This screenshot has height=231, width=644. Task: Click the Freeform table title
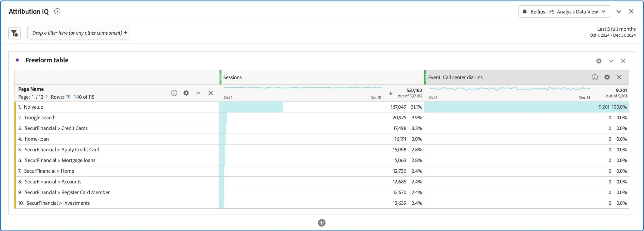click(47, 60)
